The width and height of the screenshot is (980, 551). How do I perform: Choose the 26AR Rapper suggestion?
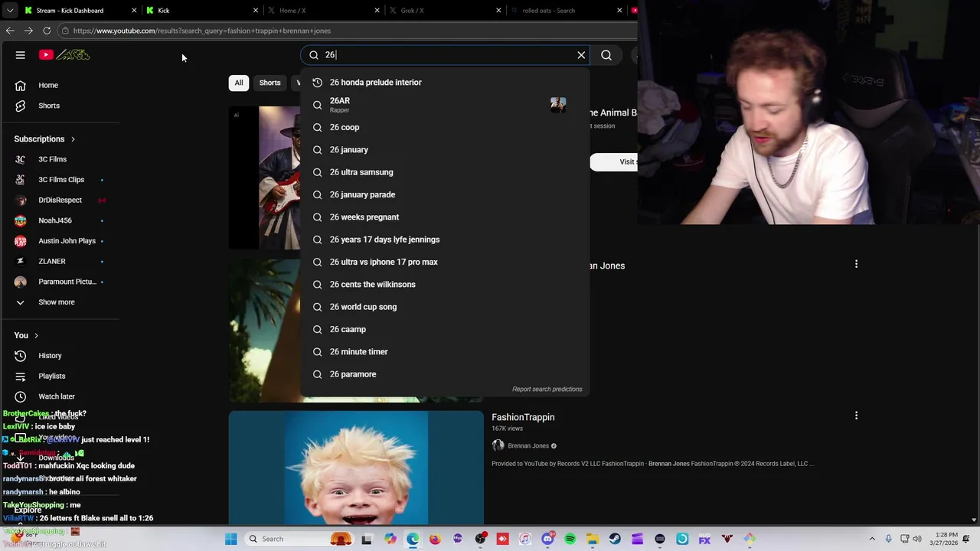[x=445, y=105]
